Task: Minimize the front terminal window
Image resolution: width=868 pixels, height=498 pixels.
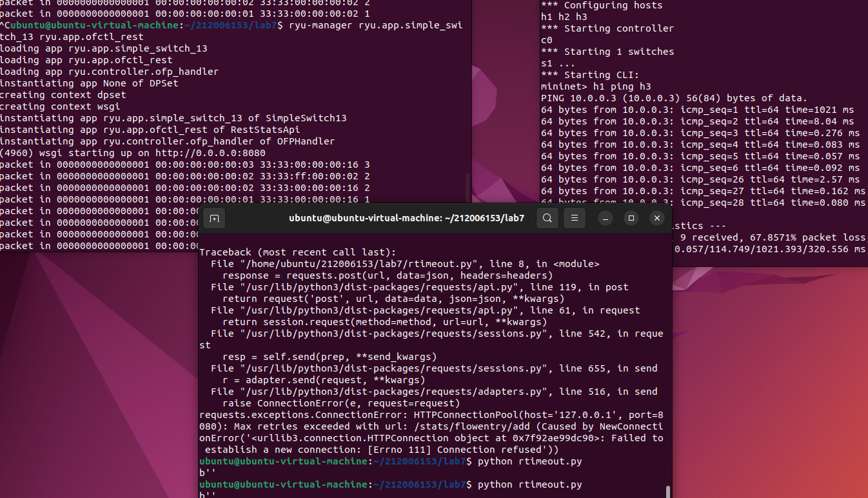Action: 606,219
